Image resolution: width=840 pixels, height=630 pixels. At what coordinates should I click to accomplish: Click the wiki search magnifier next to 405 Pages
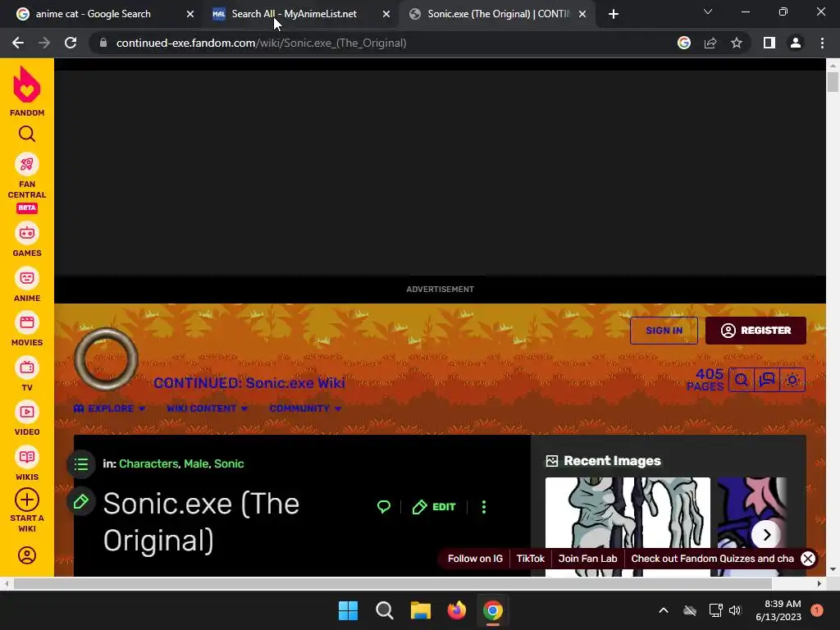coord(742,380)
